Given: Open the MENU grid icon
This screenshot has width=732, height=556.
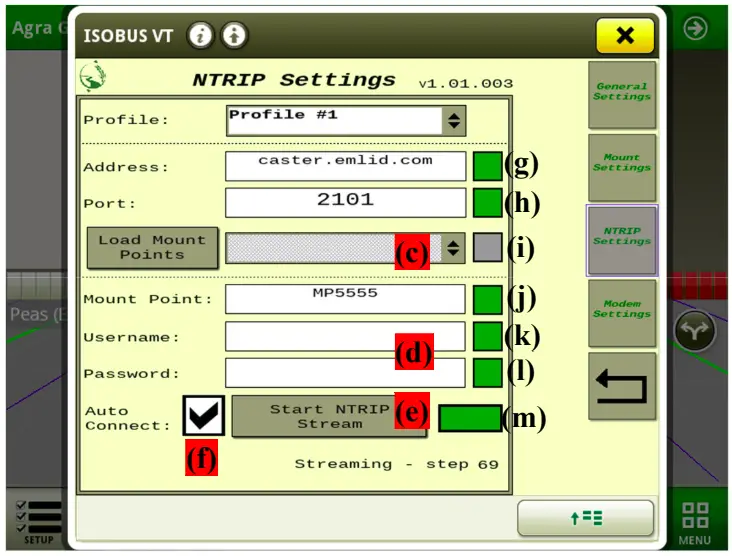Looking at the screenshot, I should tap(695, 523).
